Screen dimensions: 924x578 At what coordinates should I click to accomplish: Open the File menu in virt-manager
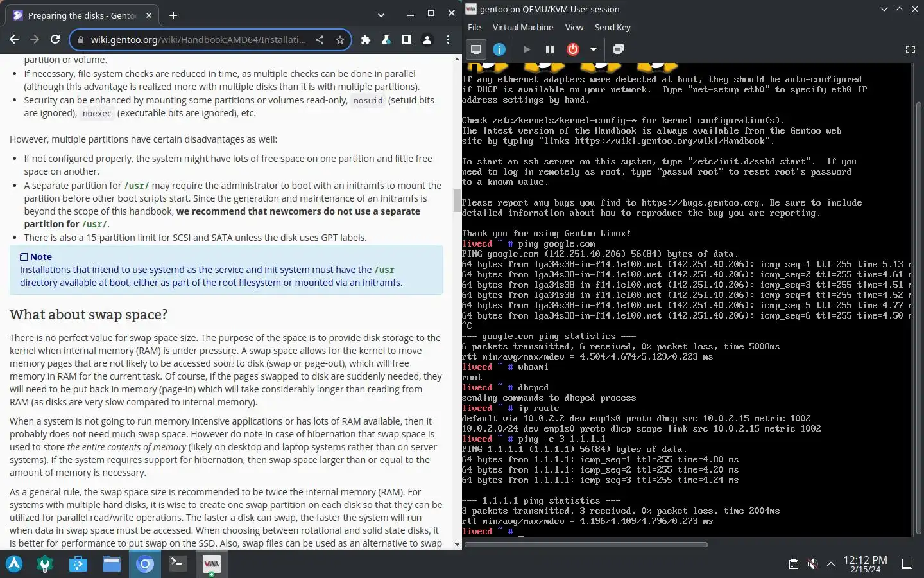[x=474, y=27]
